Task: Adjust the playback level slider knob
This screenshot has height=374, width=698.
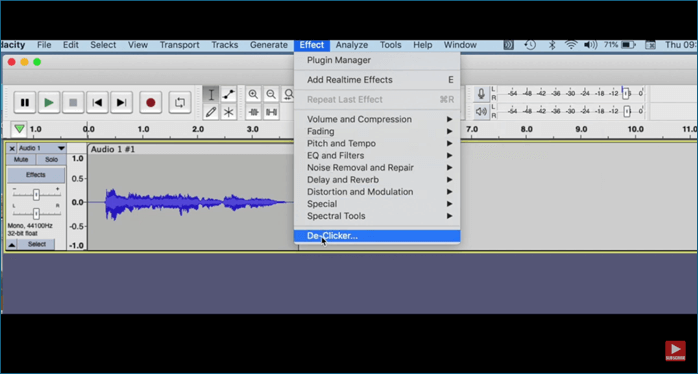Action: pyautogui.click(x=627, y=111)
